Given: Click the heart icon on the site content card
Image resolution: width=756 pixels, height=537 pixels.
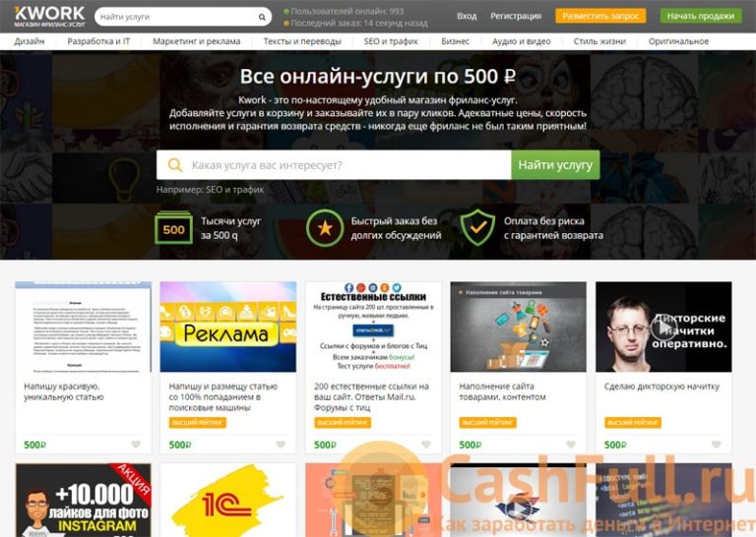Looking at the screenshot, I should (x=571, y=445).
